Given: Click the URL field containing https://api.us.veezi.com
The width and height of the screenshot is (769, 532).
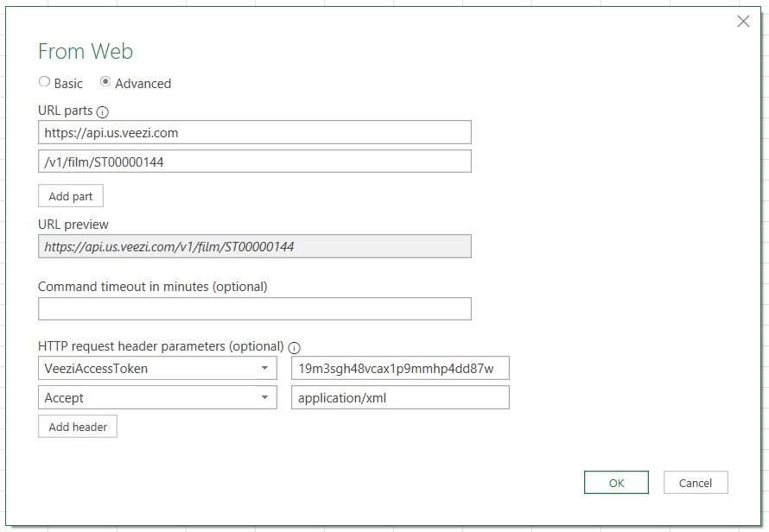Looking at the screenshot, I should point(254,132).
